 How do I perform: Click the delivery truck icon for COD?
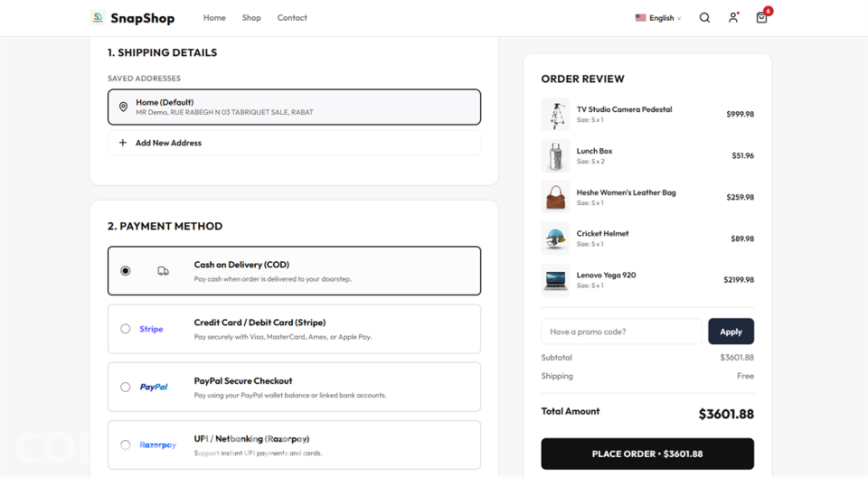coord(164,271)
